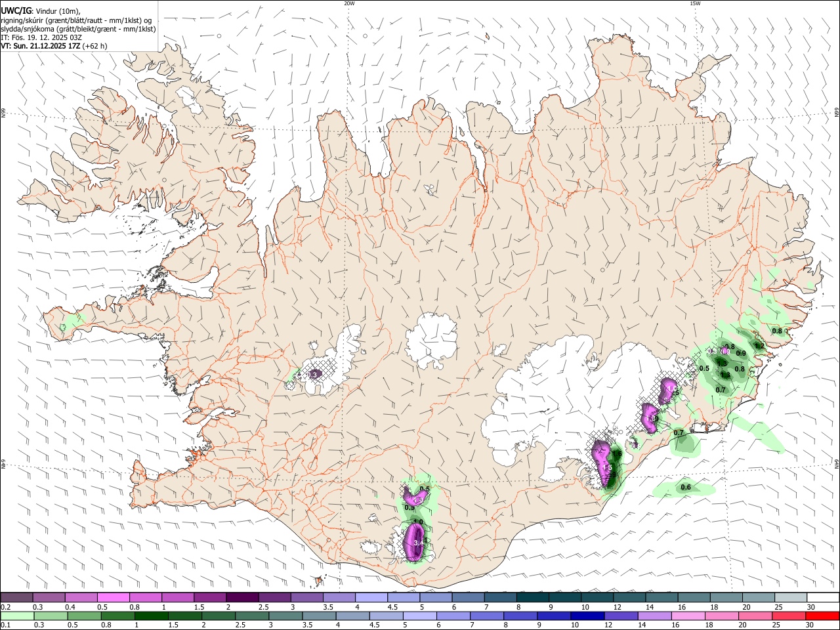Viewport: 840px width, 630px height.
Task: Click the '0.7' value on the southeast coastline
Action: pos(679,433)
